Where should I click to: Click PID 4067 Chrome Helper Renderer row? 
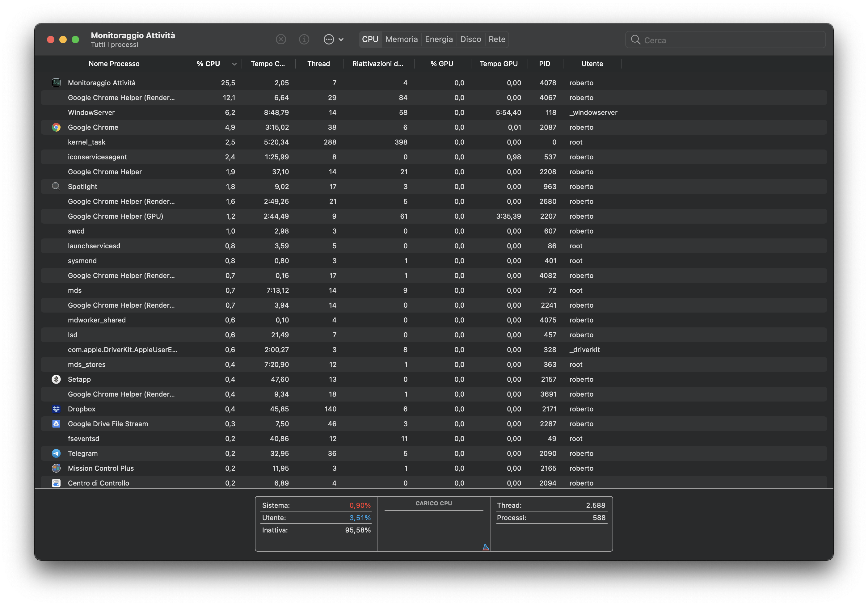click(434, 98)
